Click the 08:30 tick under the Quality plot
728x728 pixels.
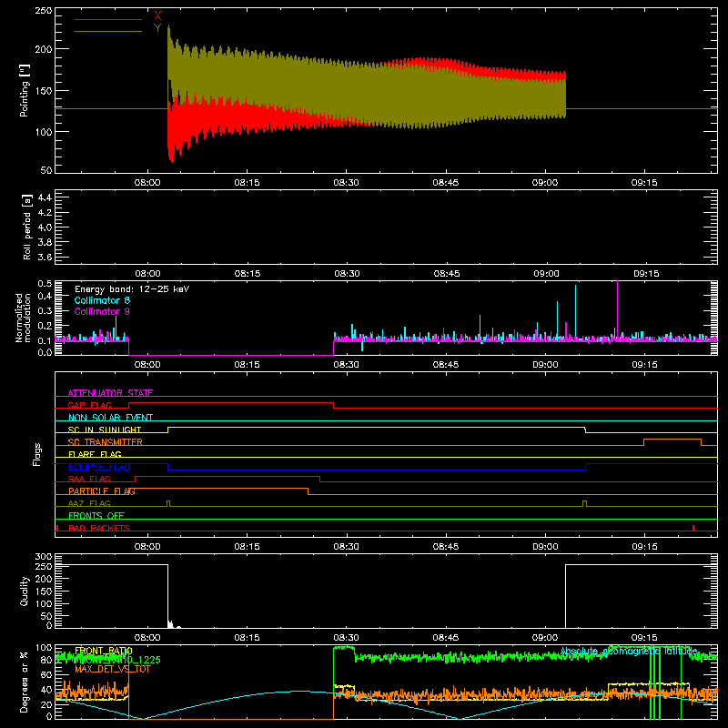click(x=347, y=638)
